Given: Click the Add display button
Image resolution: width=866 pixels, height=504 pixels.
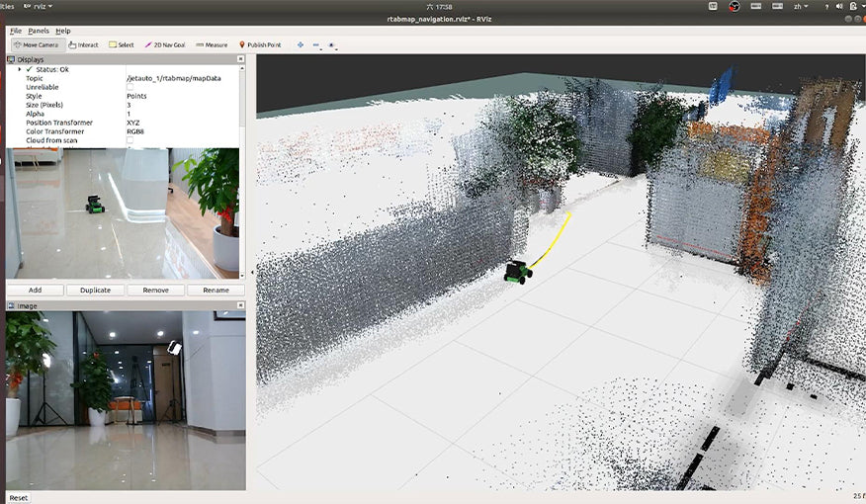Looking at the screenshot, I should 35,291.
